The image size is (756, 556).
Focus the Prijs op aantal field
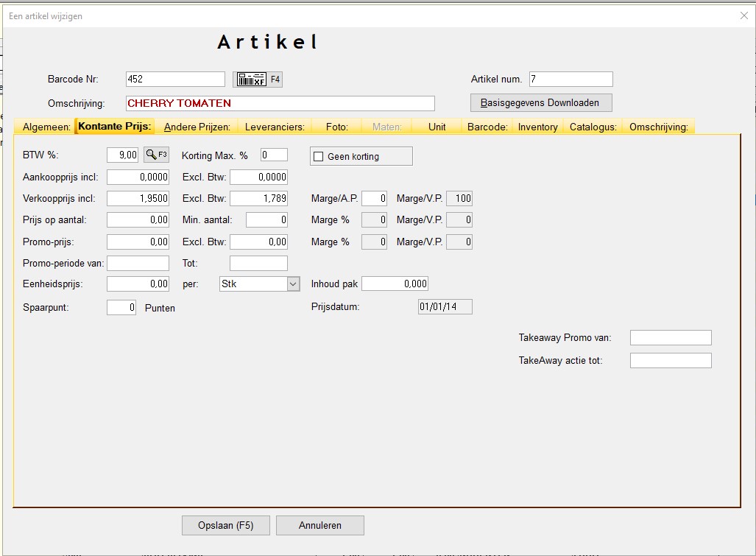click(138, 220)
